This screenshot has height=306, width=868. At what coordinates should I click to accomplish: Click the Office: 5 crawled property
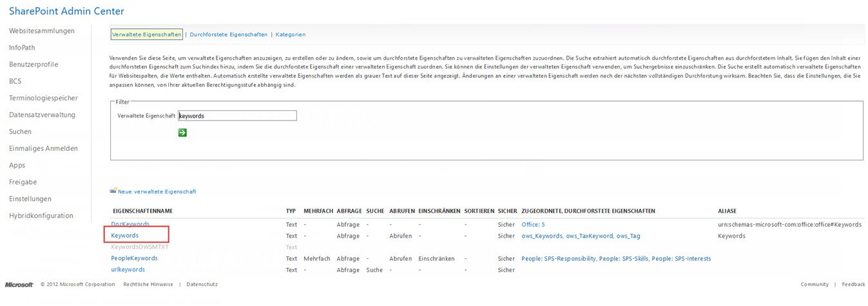click(533, 224)
